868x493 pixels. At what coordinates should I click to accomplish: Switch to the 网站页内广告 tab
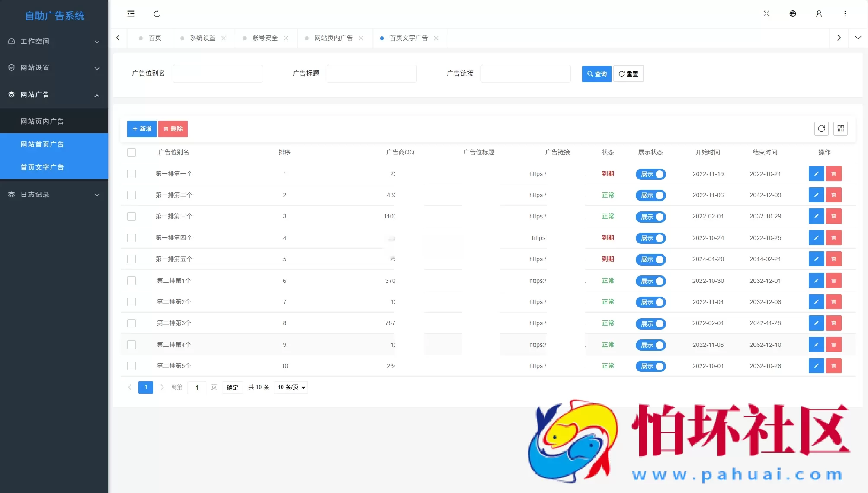click(333, 38)
